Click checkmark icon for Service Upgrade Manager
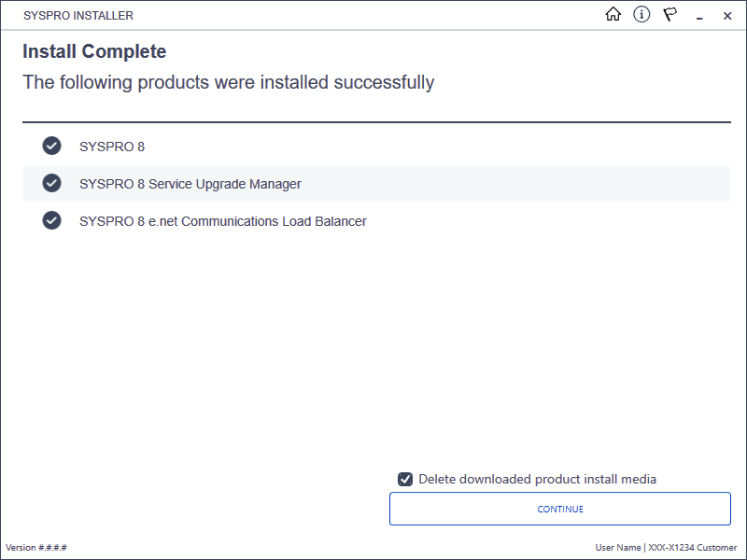The image size is (747, 560). (x=51, y=183)
